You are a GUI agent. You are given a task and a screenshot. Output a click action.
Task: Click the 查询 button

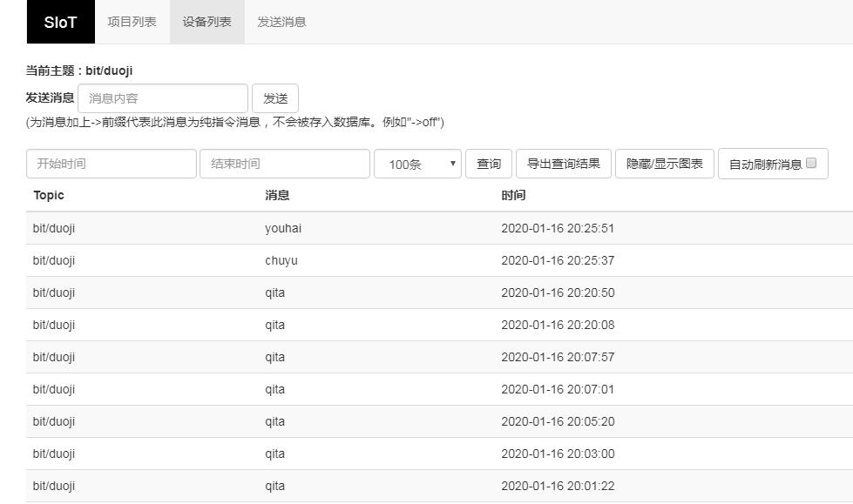click(x=489, y=164)
